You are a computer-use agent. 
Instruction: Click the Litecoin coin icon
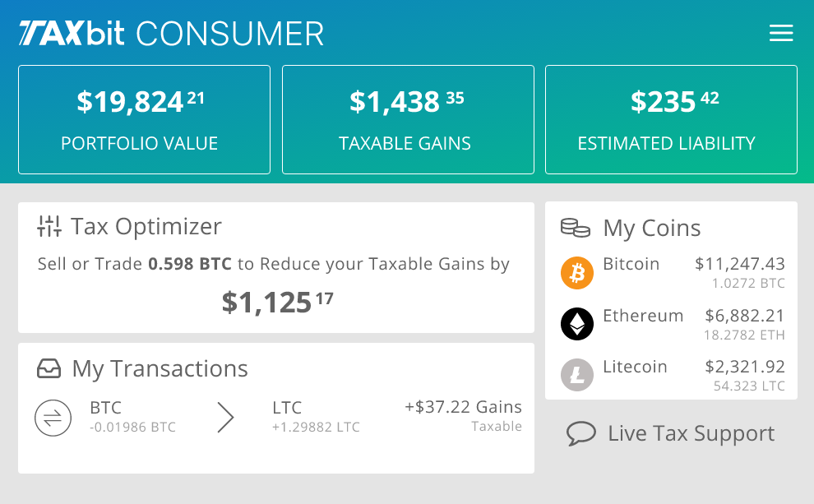(x=577, y=375)
